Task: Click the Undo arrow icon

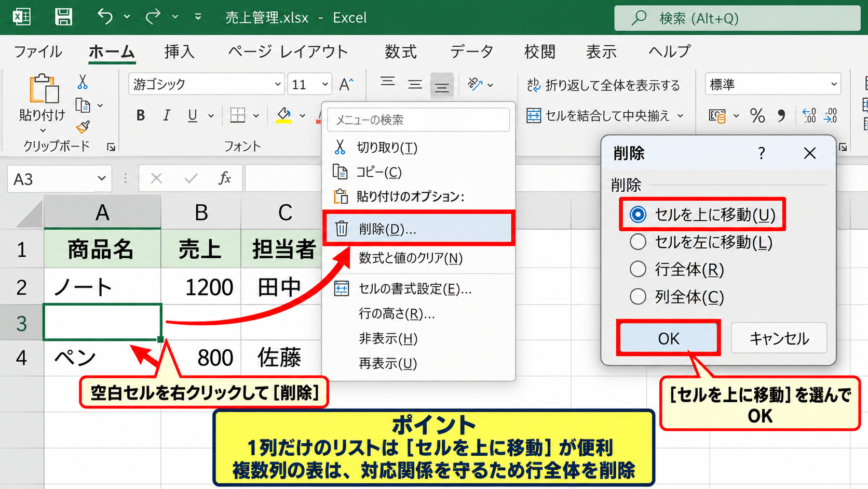Action: tap(105, 17)
